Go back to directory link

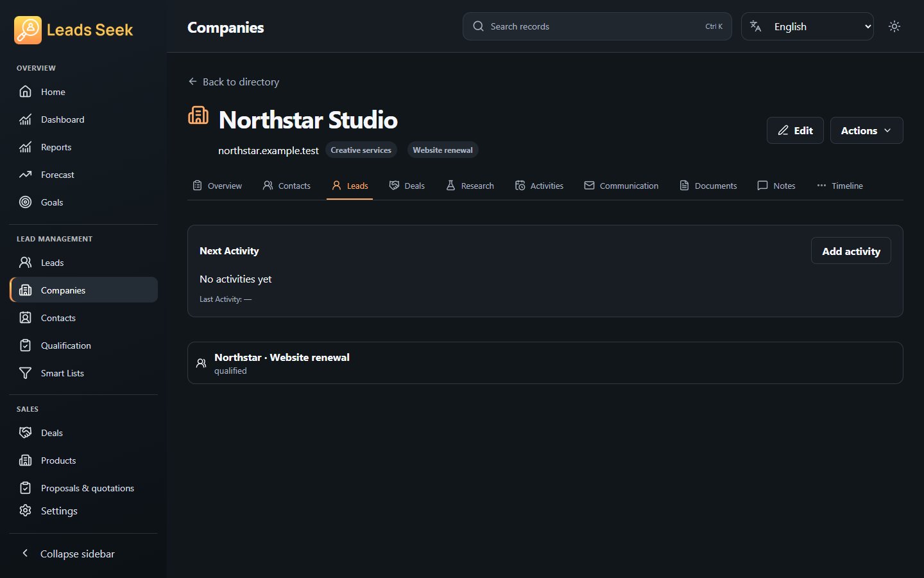[234, 82]
